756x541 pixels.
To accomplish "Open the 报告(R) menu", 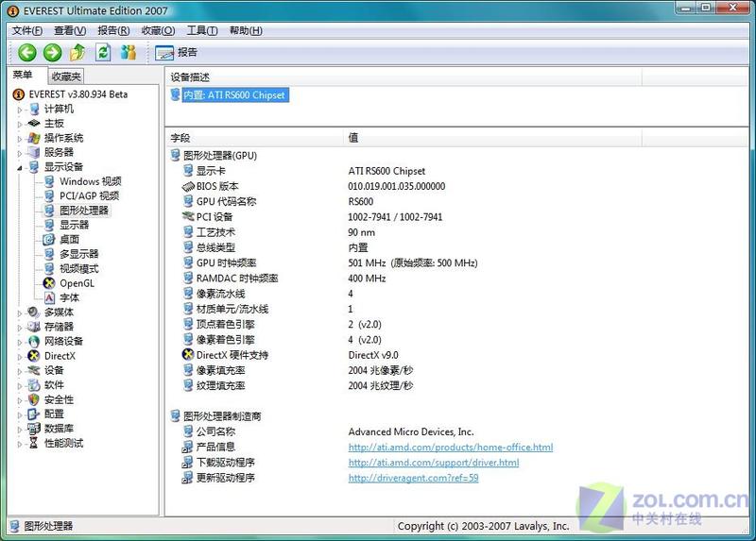I will 113,30.
